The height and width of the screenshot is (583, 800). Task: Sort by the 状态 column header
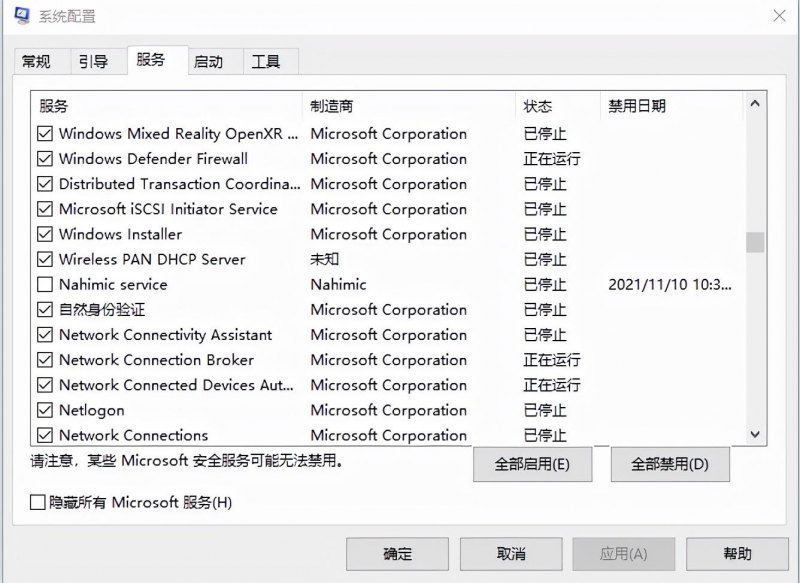[558, 106]
